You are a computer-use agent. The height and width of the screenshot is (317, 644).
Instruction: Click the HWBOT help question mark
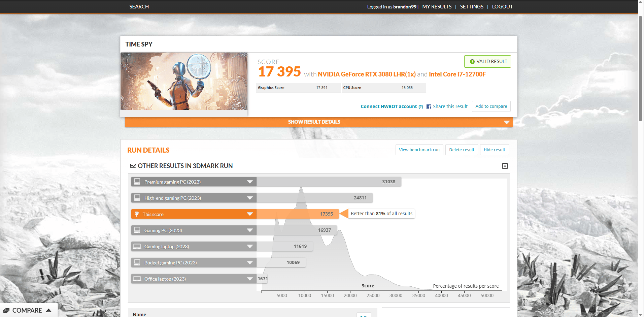pyautogui.click(x=421, y=107)
